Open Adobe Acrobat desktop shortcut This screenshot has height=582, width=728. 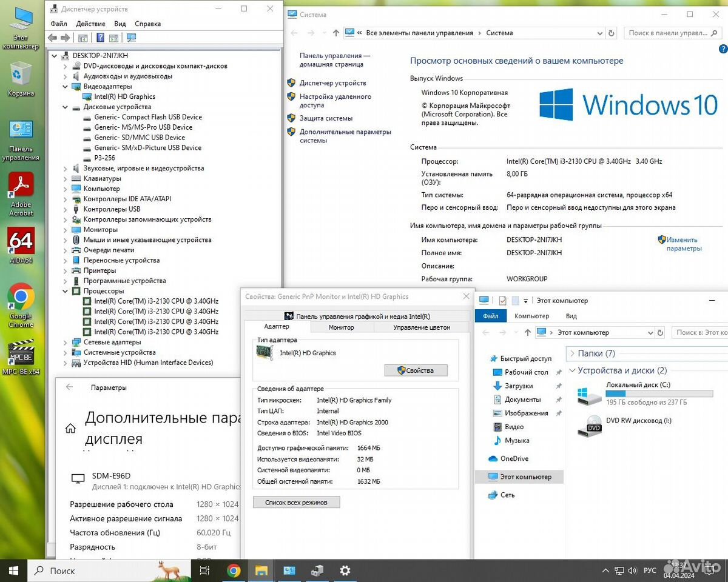pos(21,195)
